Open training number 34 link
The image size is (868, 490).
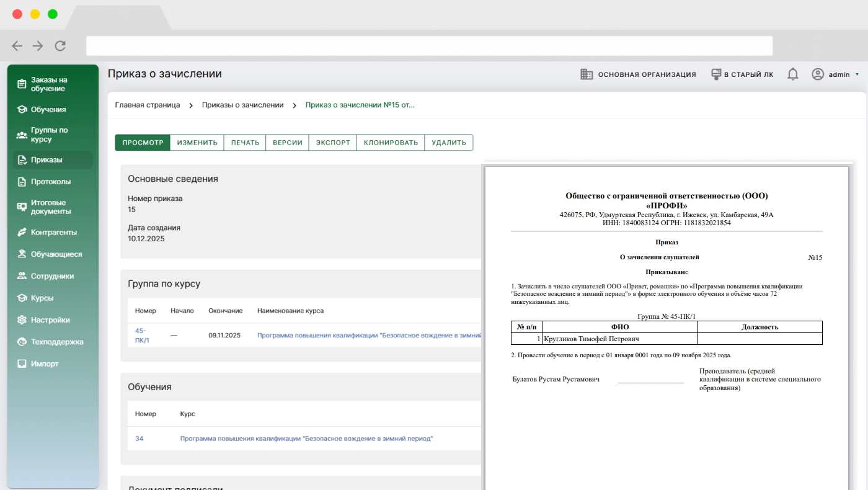coord(139,439)
